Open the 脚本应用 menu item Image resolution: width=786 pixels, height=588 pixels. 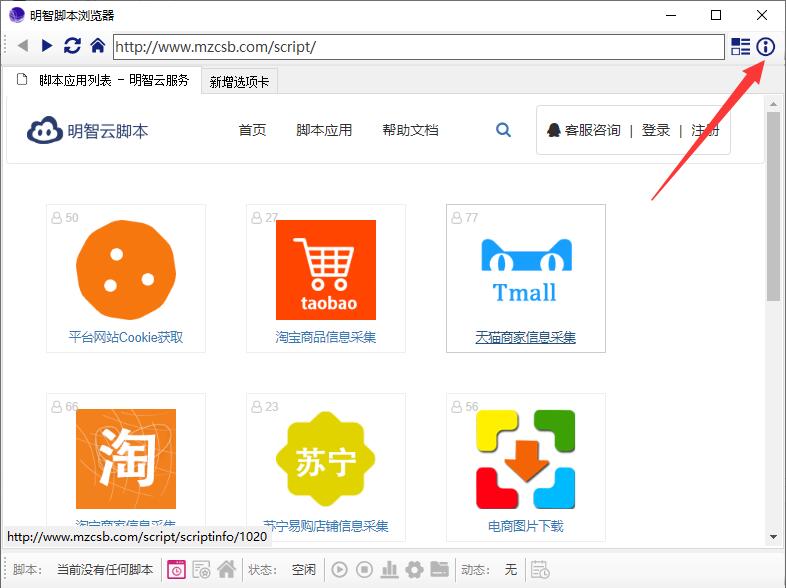point(324,130)
